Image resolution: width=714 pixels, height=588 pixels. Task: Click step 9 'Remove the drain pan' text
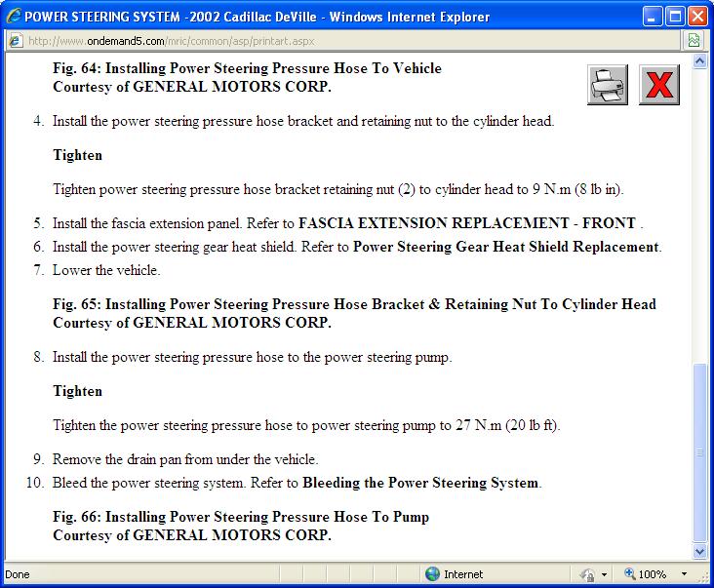(185, 458)
